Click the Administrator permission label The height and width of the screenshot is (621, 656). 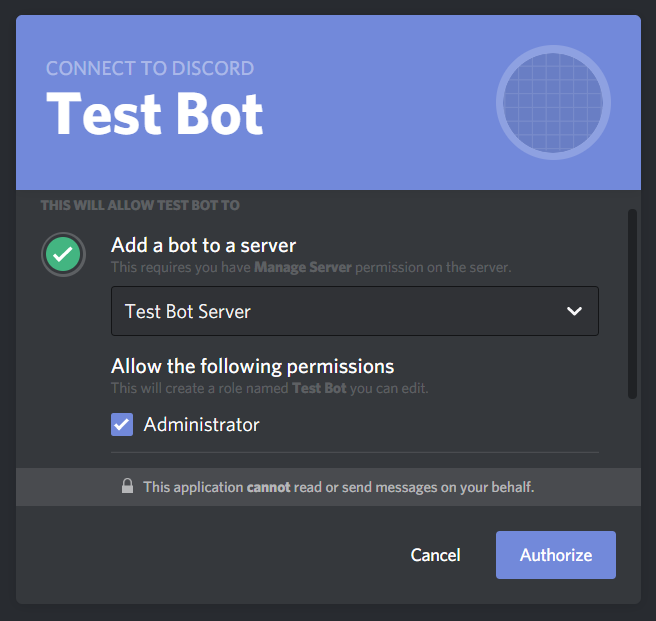[x=201, y=425]
